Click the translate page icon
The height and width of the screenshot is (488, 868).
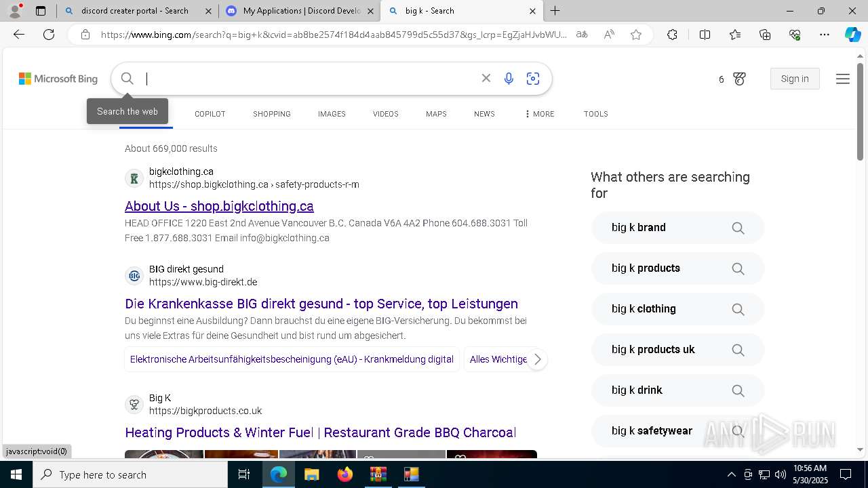pos(582,35)
